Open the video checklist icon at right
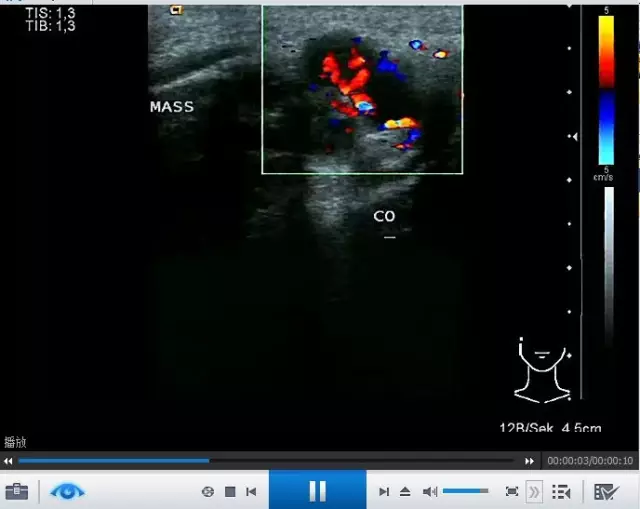The image size is (640, 509). [606, 491]
